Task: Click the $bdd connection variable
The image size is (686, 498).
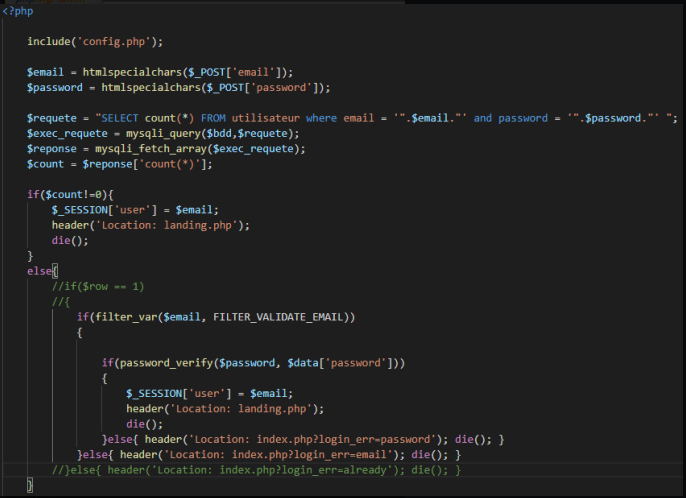Action: [x=219, y=133]
